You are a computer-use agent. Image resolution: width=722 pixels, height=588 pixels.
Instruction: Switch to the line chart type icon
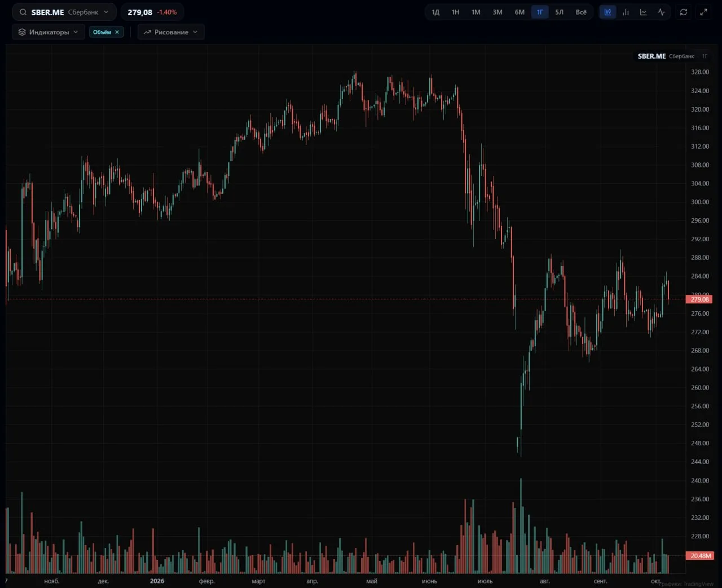point(644,12)
